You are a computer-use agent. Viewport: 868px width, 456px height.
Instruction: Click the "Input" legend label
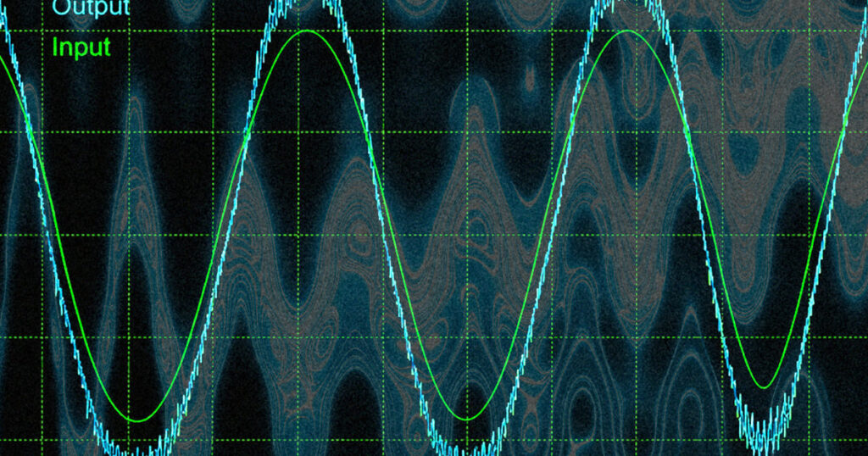click(81, 48)
